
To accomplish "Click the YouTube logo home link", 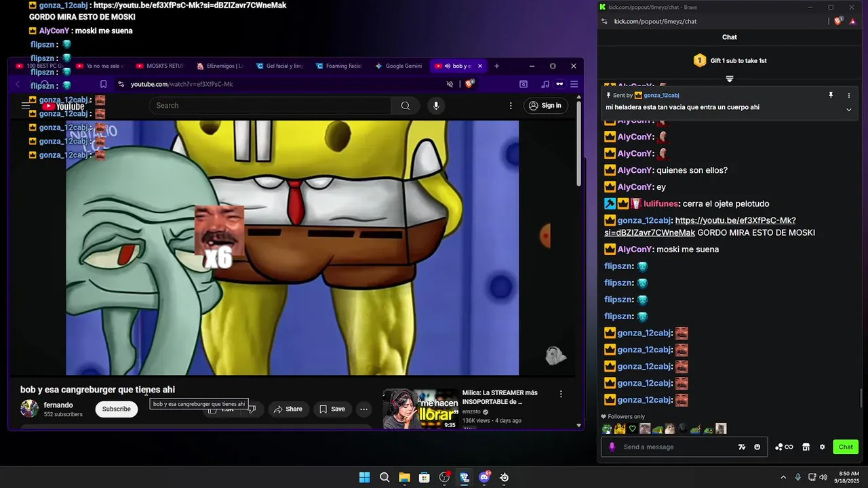I will point(63,106).
